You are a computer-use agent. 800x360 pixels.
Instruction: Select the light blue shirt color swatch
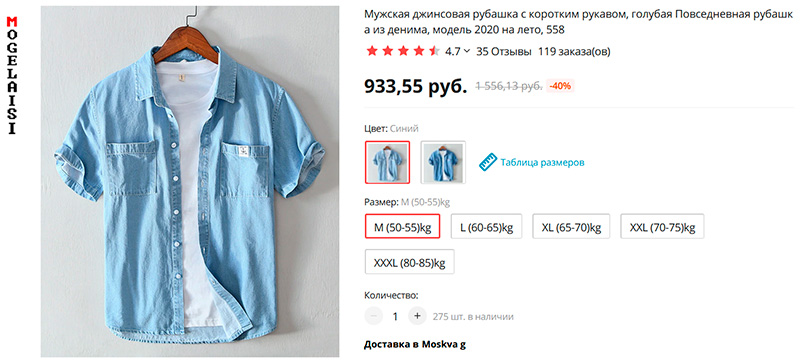(x=387, y=162)
